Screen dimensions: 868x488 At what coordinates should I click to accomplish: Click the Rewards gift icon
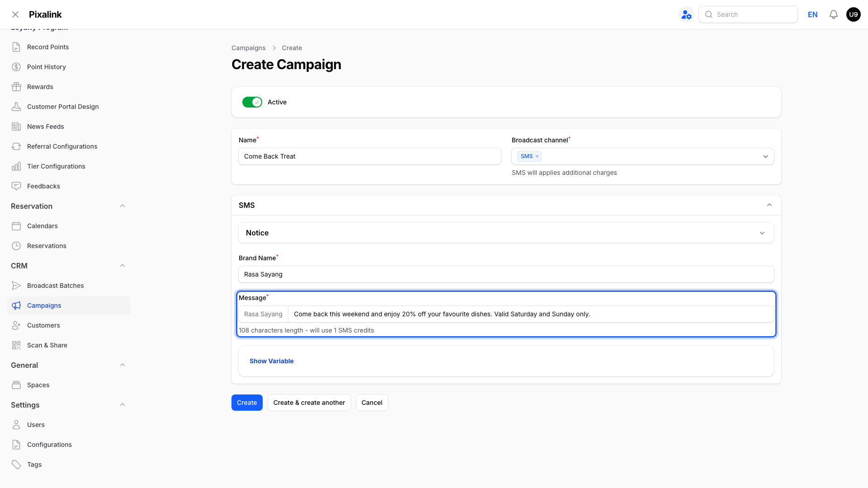pos(16,87)
